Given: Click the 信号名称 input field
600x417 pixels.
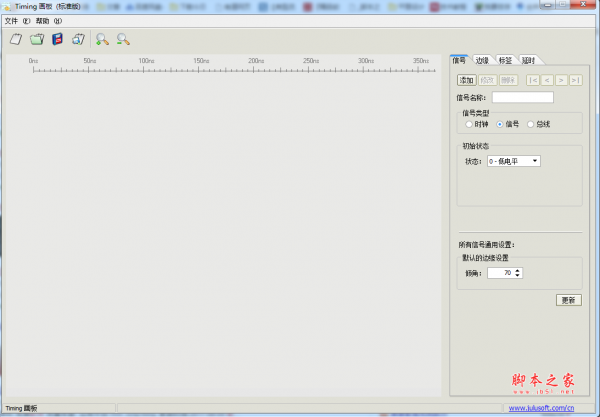Looking at the screenshot, I should pyautogui.click(x=522, y=98).
